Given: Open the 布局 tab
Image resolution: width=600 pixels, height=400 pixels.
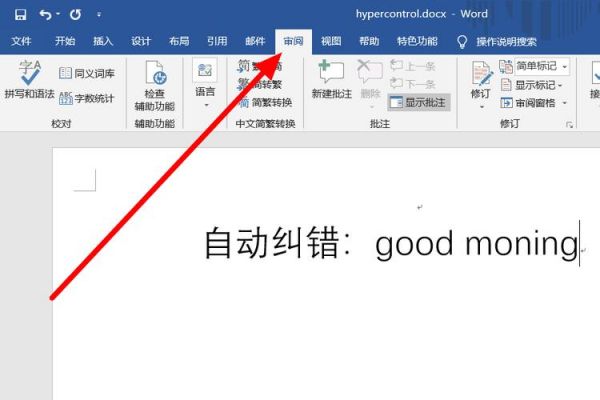Looking at the screenshot, I should pyautogui.click(x=179, y=41).
